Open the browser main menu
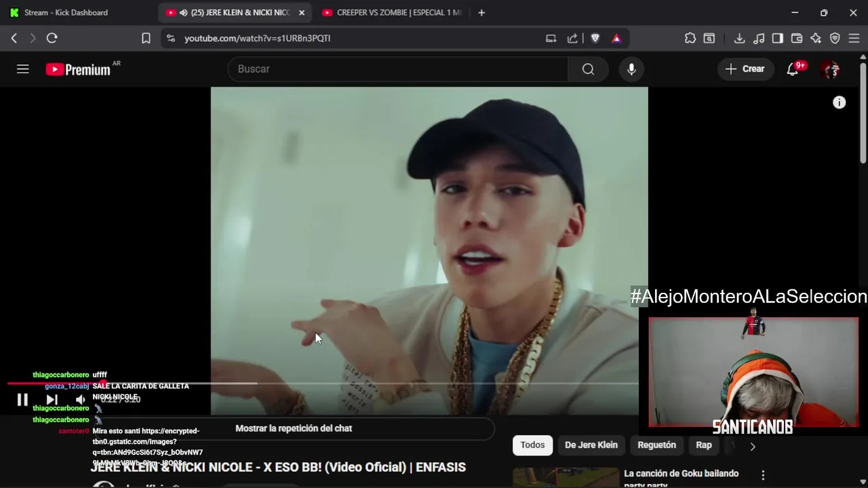The image size is (868, 488). coord(854,39)
